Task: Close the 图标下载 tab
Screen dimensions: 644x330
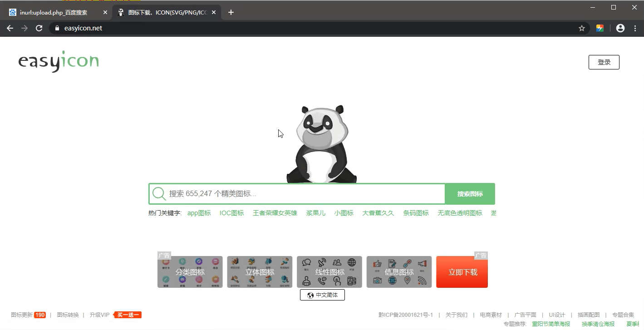Action: point(214,12)
